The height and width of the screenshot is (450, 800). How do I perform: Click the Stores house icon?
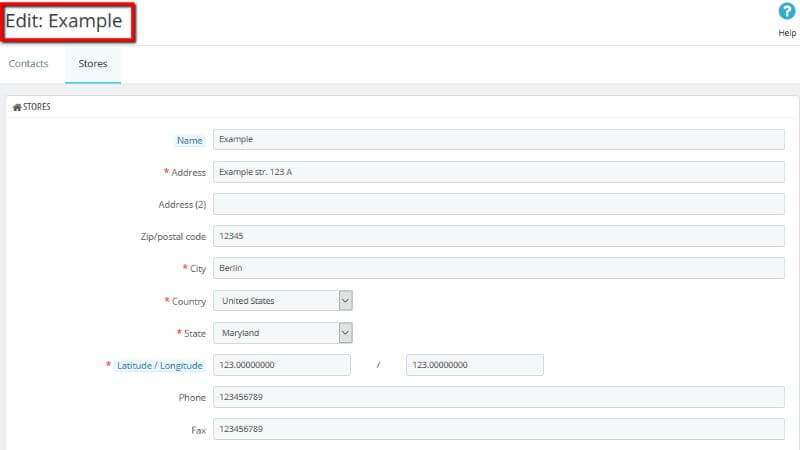17,107
